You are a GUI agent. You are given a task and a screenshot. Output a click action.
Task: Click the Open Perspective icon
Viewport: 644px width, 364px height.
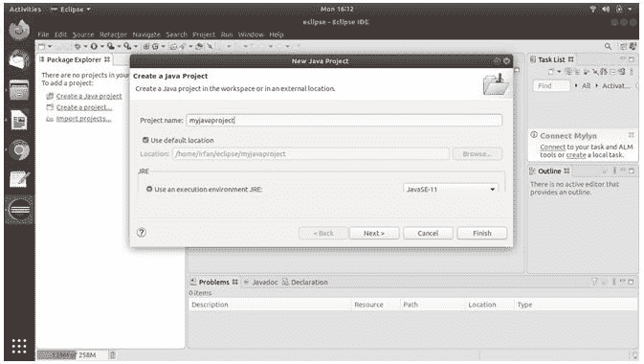coord(624,47)
